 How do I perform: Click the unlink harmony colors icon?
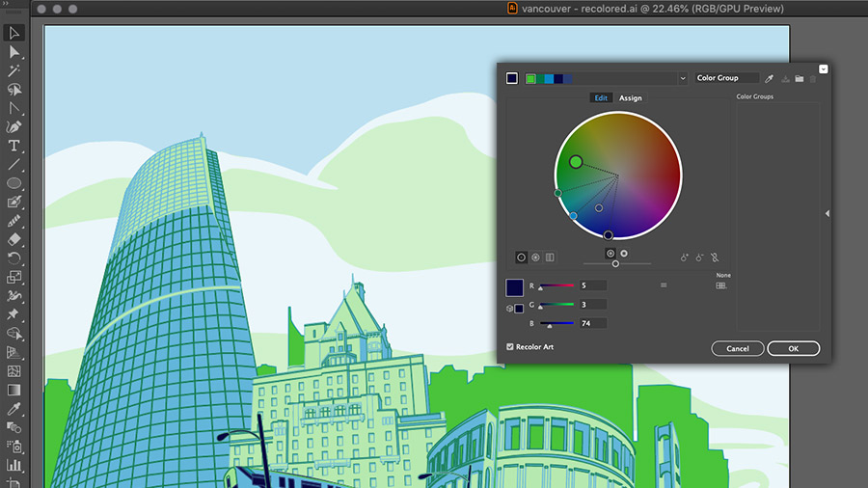click(x=716, y=258)
